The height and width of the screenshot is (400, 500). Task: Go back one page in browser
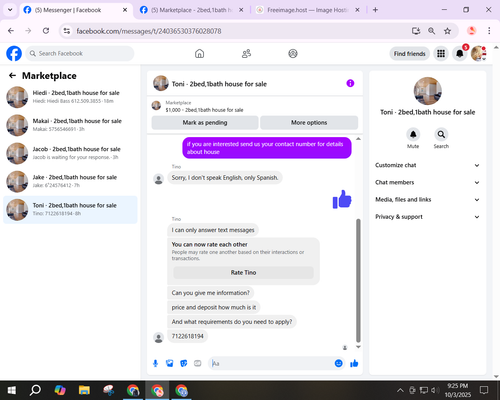click(x=11, y=31)
